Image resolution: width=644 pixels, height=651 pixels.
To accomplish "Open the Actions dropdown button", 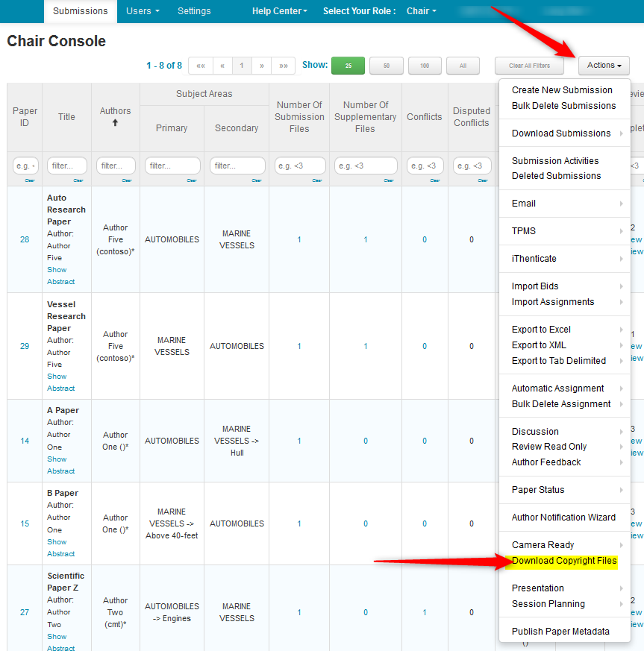I will point(604,66).
